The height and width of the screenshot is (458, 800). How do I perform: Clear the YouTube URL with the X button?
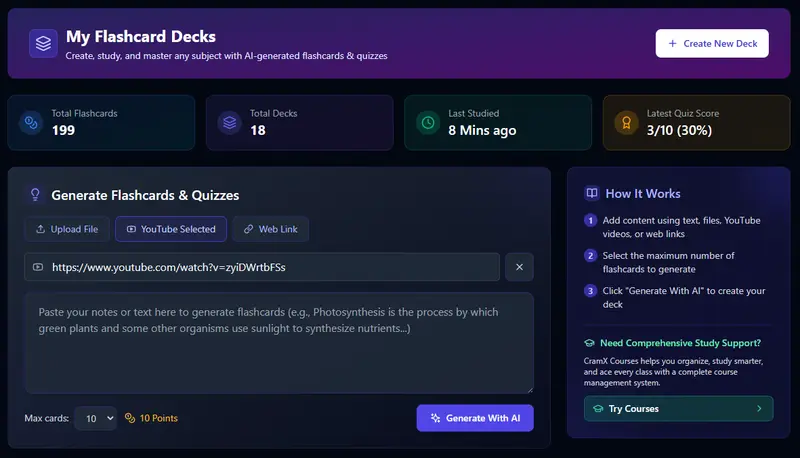(x=519, y=267)
